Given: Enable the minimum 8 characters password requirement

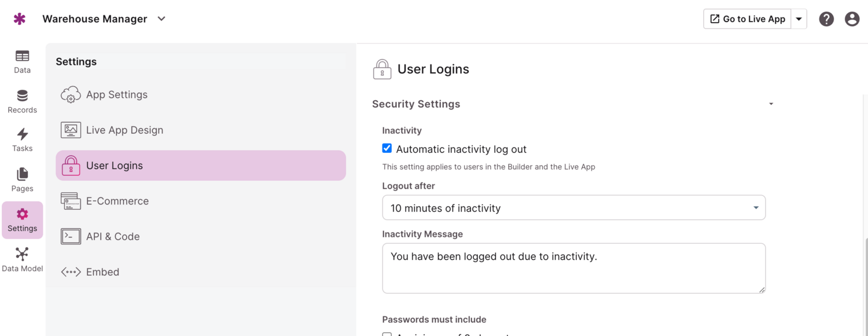Looking at the screenshot, I should pyautogui.click(x=387, y=335).
